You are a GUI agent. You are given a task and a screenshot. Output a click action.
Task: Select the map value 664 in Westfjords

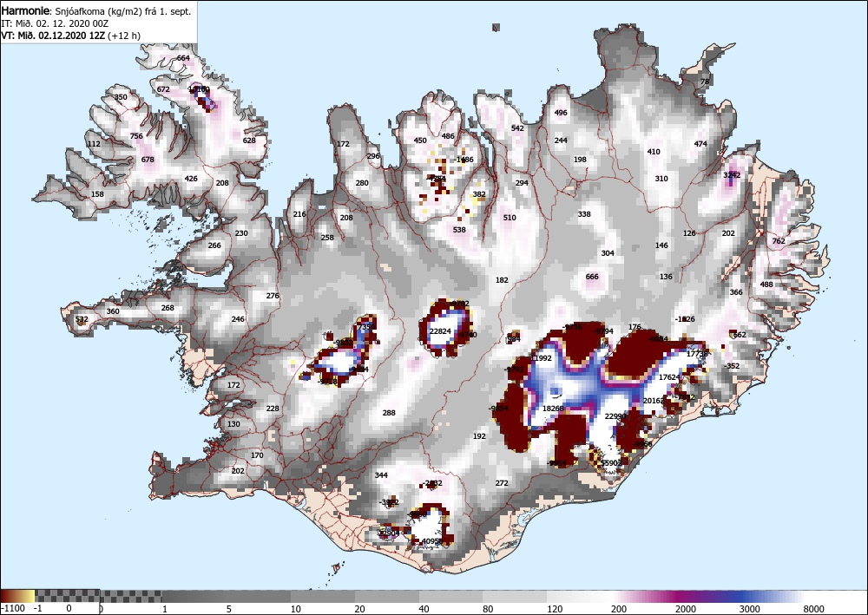tap(183, 58)
